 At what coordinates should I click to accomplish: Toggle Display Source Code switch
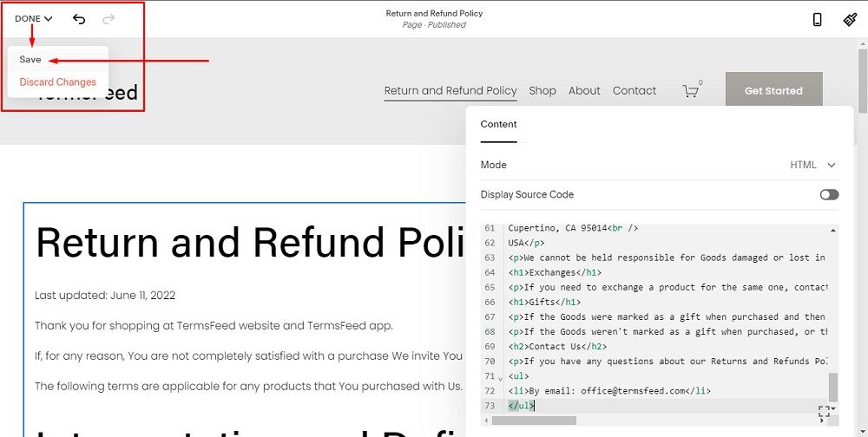click(829, 195)
